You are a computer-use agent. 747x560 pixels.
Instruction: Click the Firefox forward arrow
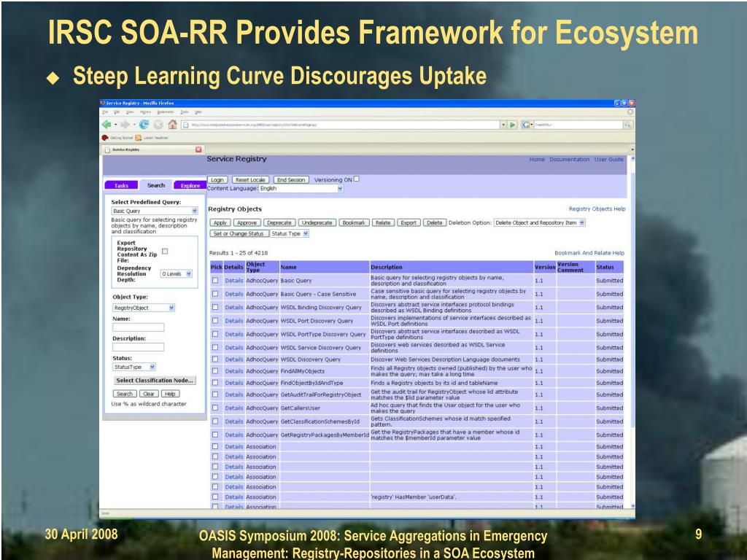tap(125, 125)
